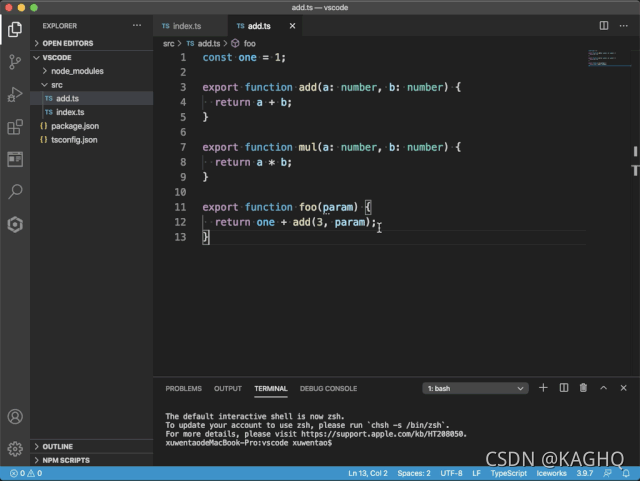Create a new terminal with plus icon
Viewport: 640px width, 481px height.
click(x=543, y=388)
